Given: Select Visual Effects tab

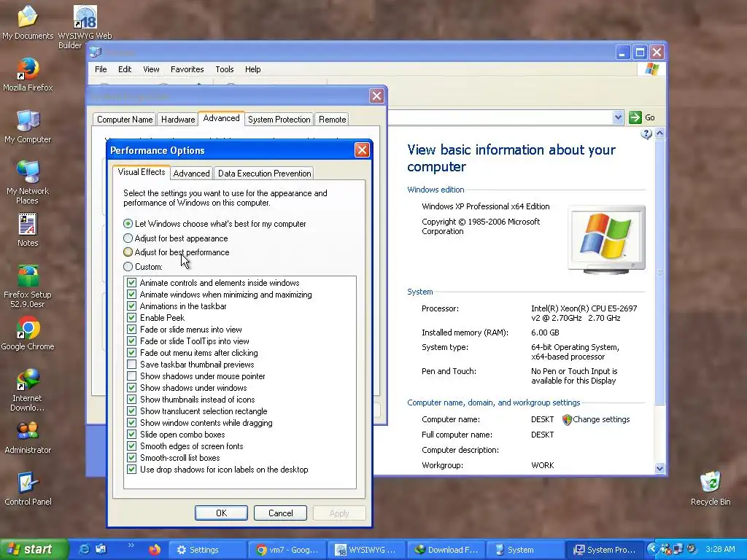Looking at the screenshot, I should click(142, 172).
